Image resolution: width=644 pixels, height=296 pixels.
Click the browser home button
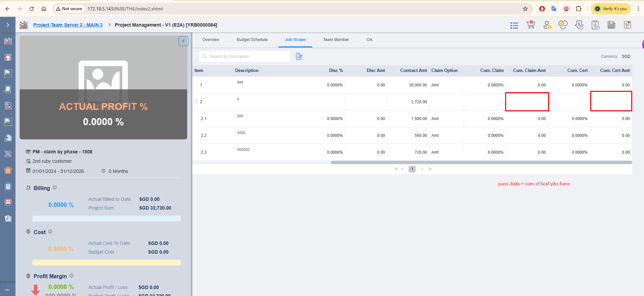point(44,9)
